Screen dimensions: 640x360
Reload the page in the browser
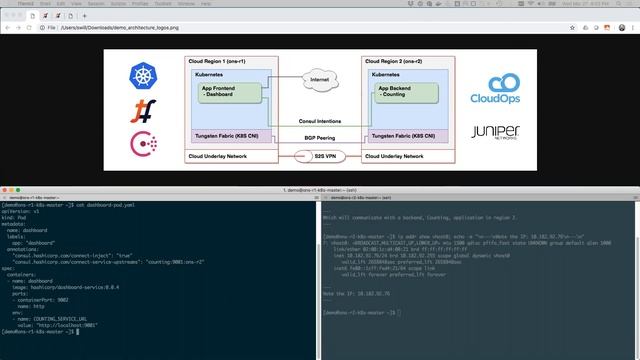tap(29, 28)
